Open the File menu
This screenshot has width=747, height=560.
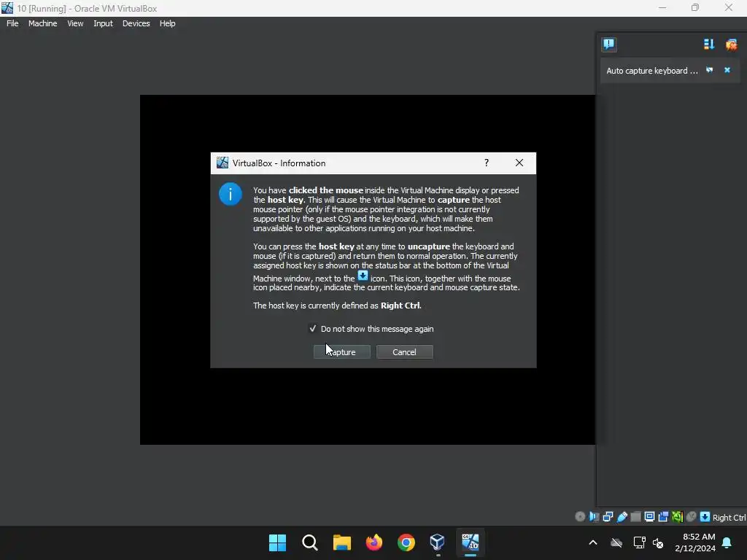[12, 23]
